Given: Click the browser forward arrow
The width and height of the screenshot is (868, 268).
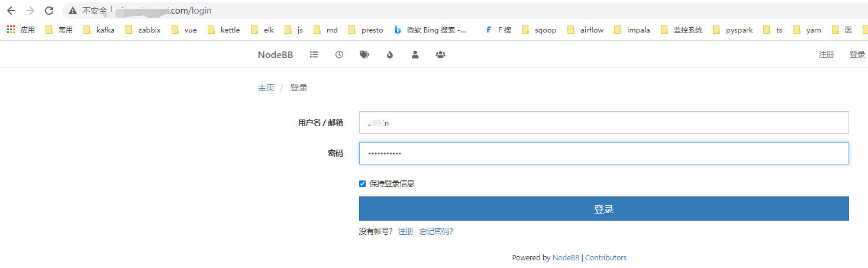Looking at the screenshot, I should click(x=30, y=11).
